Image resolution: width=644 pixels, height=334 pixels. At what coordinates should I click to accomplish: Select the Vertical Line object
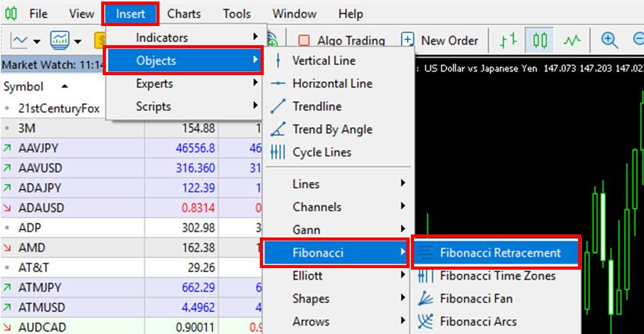coord(323,61)
